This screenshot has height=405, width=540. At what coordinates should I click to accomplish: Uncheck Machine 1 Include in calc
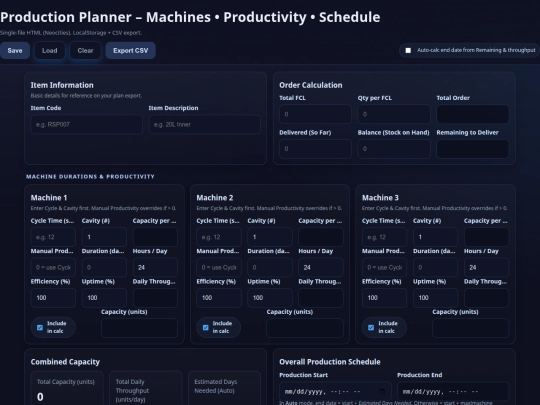[x=40, y=328]
